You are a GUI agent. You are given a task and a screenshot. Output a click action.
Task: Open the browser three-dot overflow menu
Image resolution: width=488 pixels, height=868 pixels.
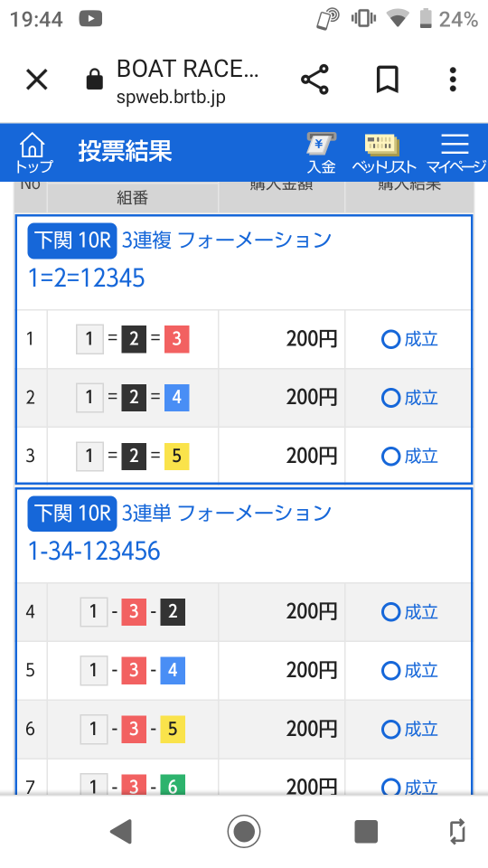[453, 80]
